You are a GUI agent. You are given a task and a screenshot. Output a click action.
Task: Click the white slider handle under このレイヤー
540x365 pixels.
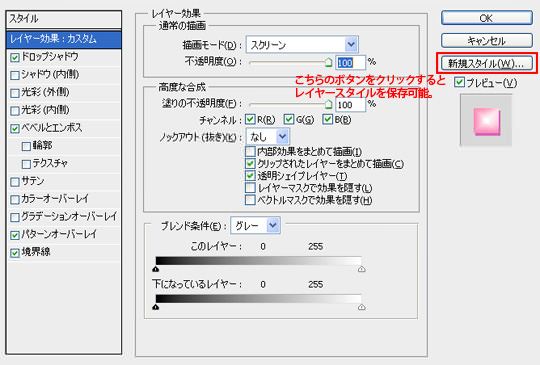(361, 269)
